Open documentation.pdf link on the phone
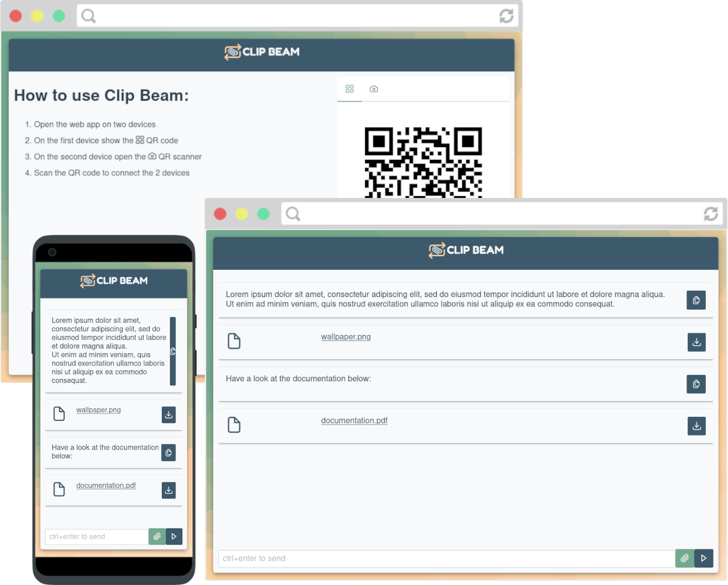The width and height of the screenshot is (728, 585). tap(106, 486)
